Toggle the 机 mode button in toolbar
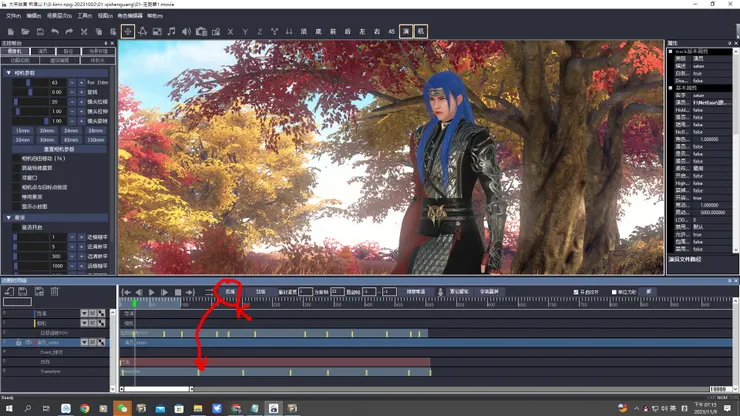 point(420,32)
